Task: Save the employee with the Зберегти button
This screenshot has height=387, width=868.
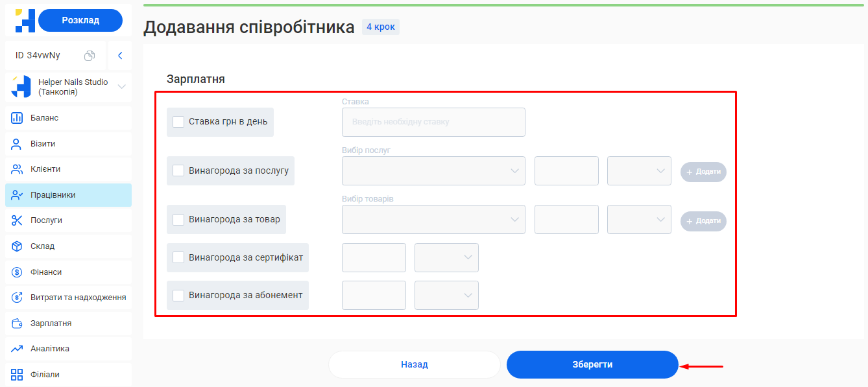Action: tap(591, 364)
